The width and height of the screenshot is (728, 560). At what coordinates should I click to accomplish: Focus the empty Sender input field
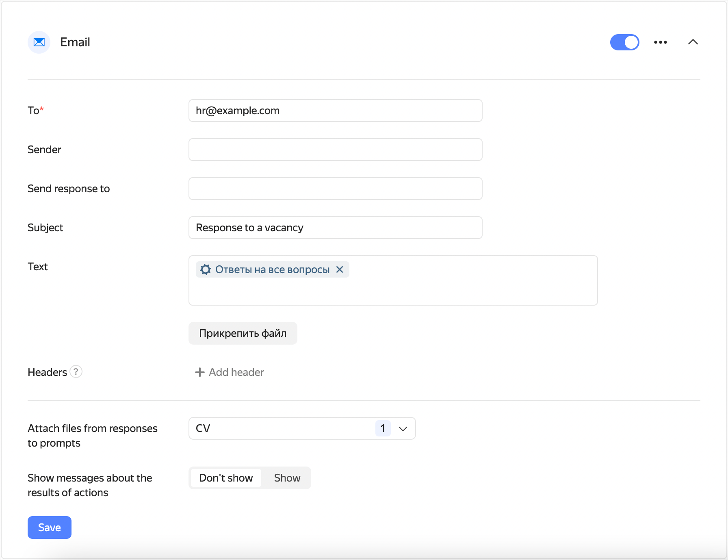coord(335,150)
